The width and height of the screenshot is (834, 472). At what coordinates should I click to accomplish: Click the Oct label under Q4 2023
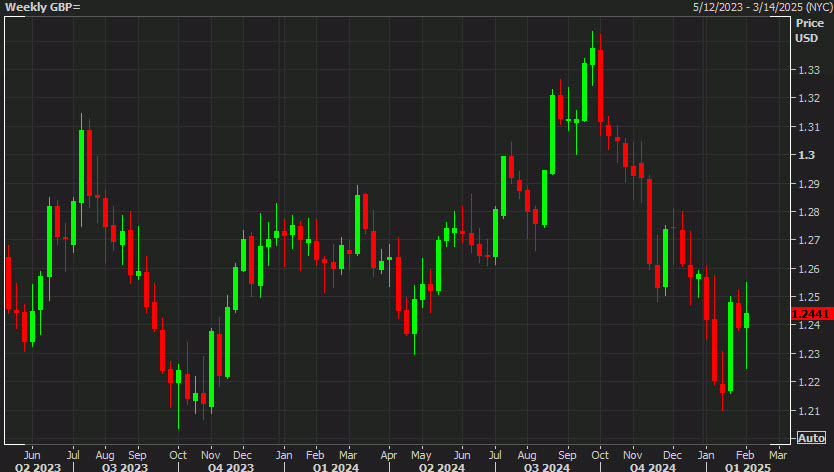tap(178, 455)
